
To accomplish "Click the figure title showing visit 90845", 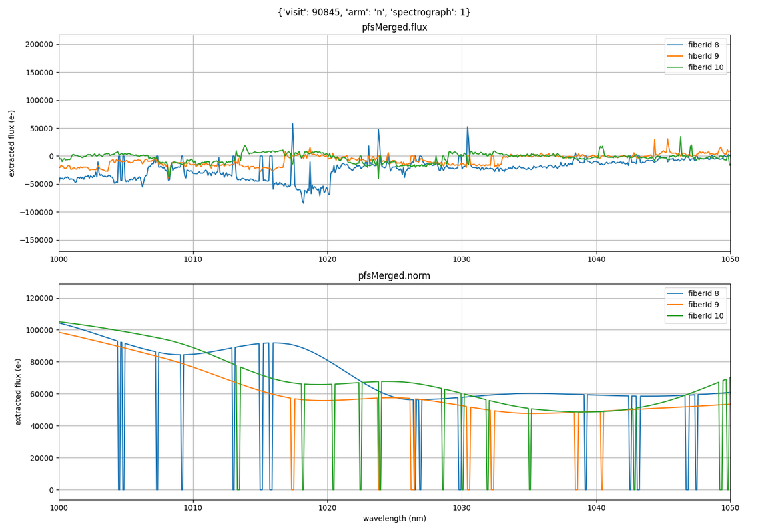I will click(x=374, y=12).
